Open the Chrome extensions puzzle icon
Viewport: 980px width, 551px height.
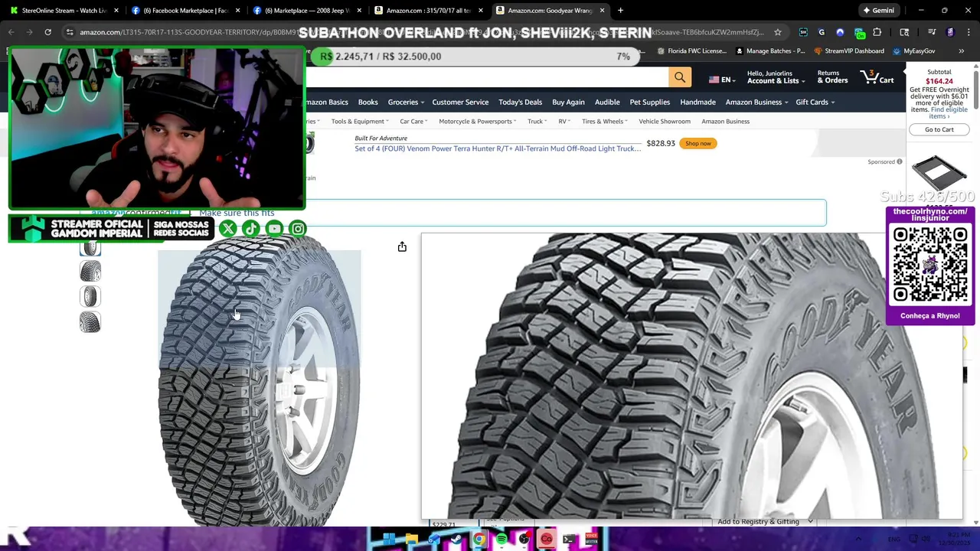[877, 32]
